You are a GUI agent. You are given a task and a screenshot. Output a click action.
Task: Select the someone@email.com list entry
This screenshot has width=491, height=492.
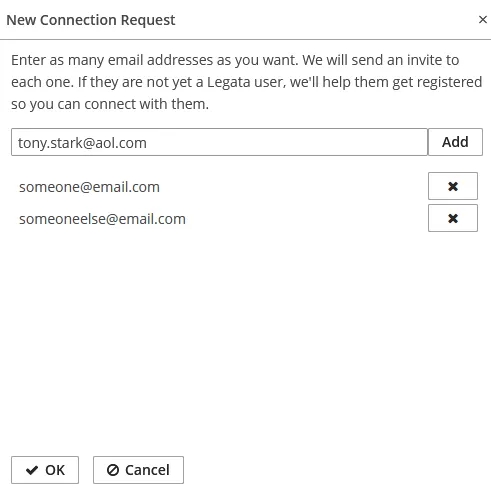pos(89,187)
